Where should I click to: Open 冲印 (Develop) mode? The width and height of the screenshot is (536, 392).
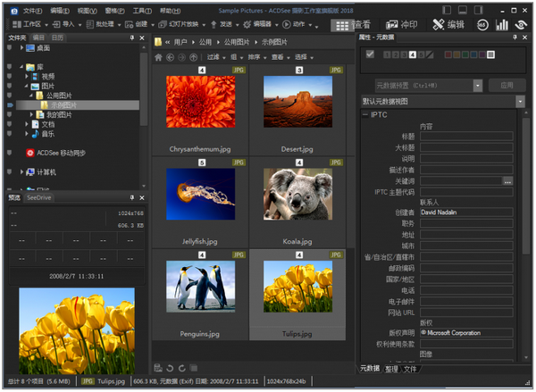(399, 25)
